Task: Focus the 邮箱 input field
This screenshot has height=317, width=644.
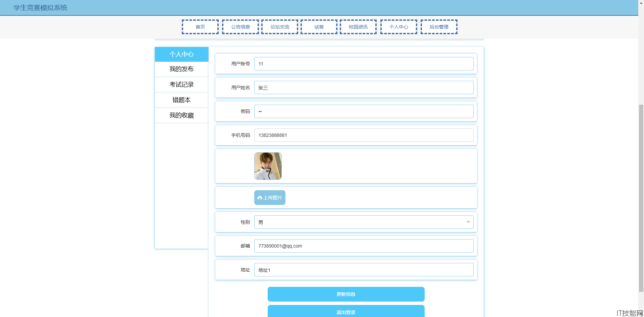Action: click(364, 246)
